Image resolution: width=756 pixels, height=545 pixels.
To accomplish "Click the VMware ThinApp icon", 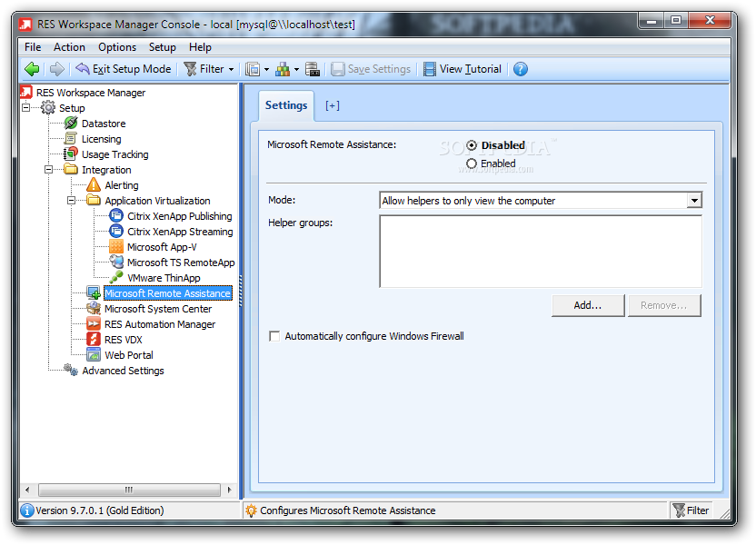I will click(x=116, y=278).
